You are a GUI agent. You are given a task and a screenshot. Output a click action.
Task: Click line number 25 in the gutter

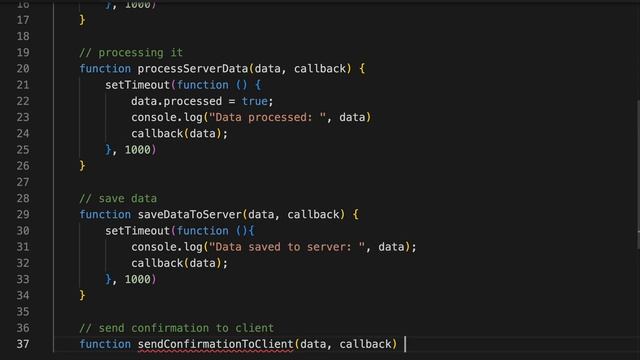pos(23,150)
